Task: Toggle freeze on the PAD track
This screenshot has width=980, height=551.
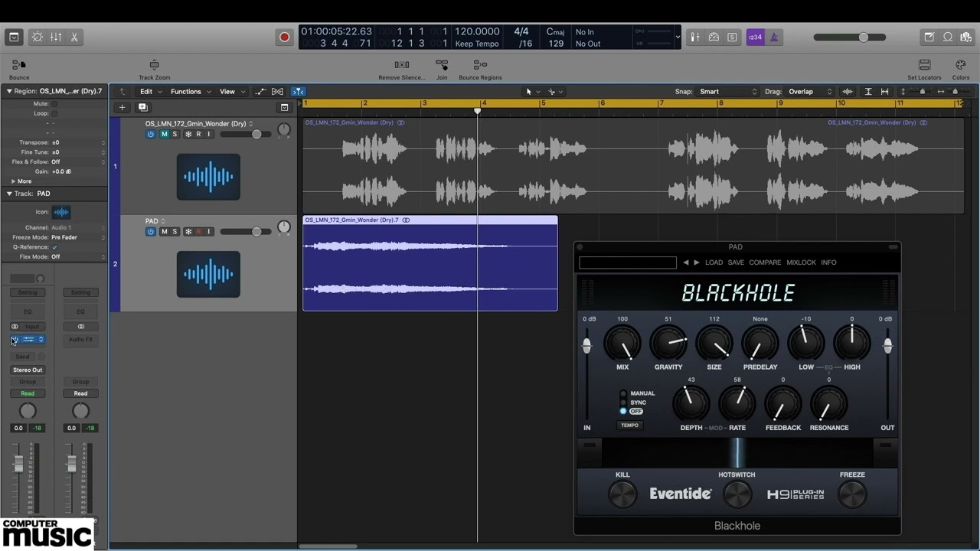Action: [188, 232]
